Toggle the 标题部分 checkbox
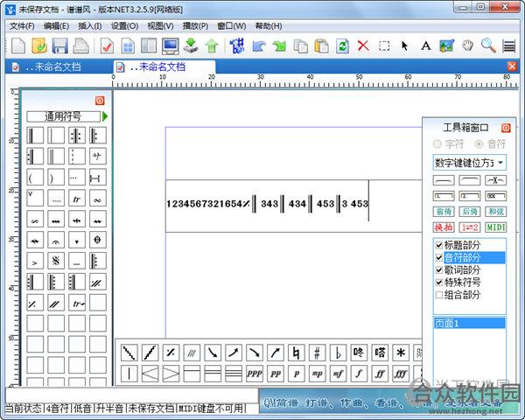 click(x=439, y=245)
